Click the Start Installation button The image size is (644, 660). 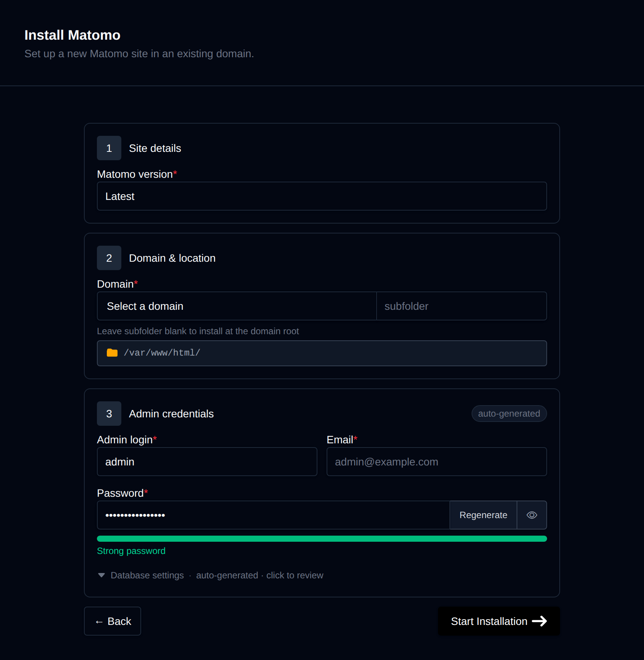click(x=499, y=621)
